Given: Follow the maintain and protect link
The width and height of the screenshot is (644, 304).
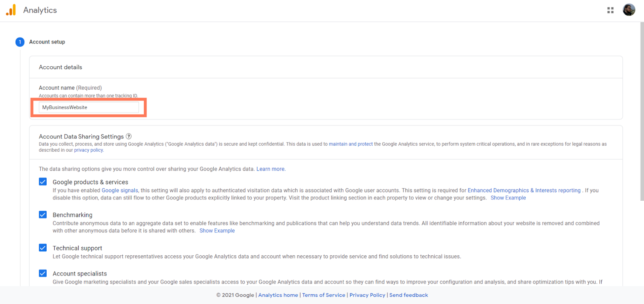Looking at the screenshot, I should [351, 144].
